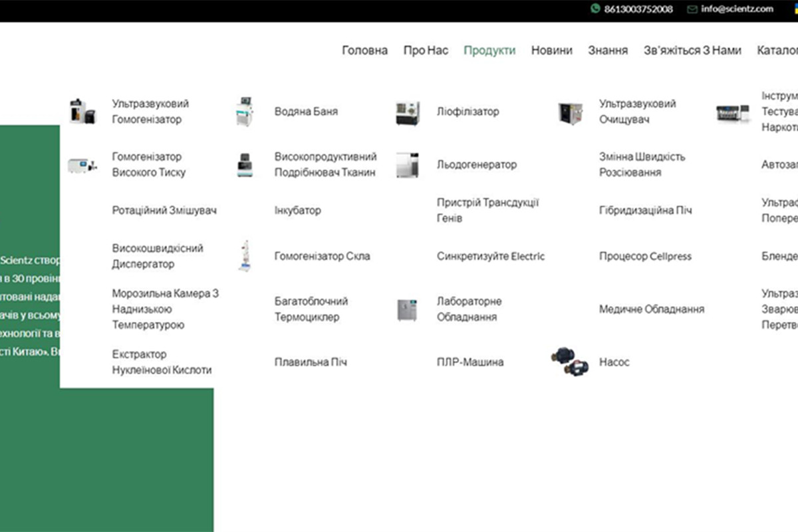Viewport: 798px width, 532px height.
Task: Open Гібридизаційна Піч link
Action: (x=646, y=211)
